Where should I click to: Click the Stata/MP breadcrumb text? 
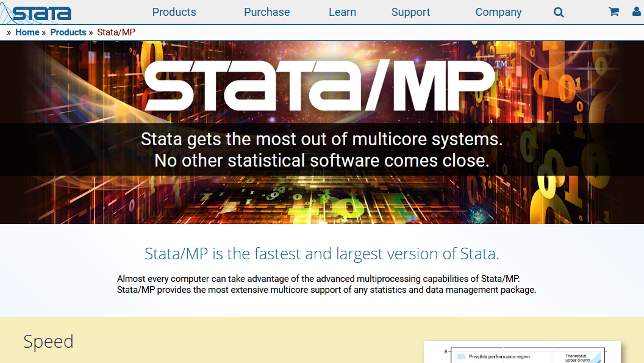116,32
